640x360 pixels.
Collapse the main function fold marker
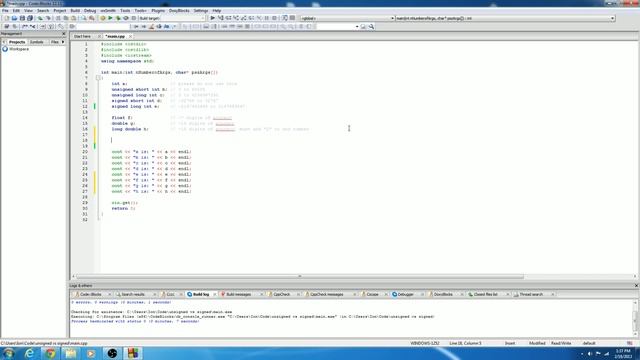tap(98, 78)
